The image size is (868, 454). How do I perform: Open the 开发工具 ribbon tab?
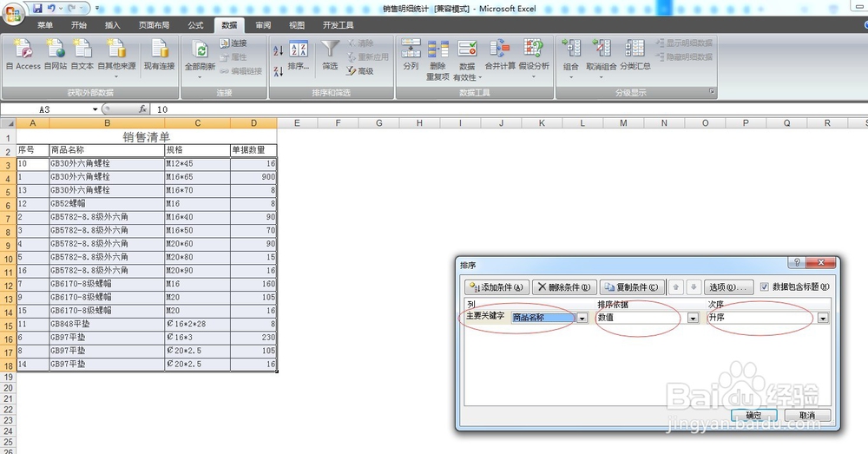(339, 25)
